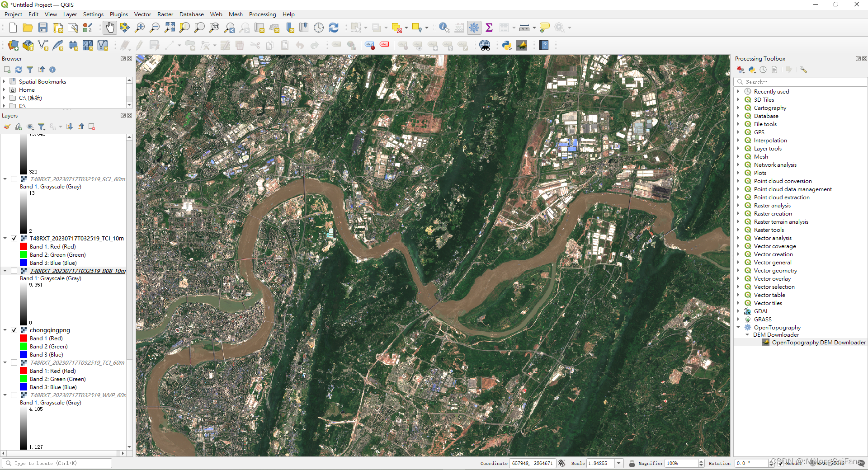Hide the chongqingpng layer
This screenshot has height=470, width=868.
click(x=14, y=330)
